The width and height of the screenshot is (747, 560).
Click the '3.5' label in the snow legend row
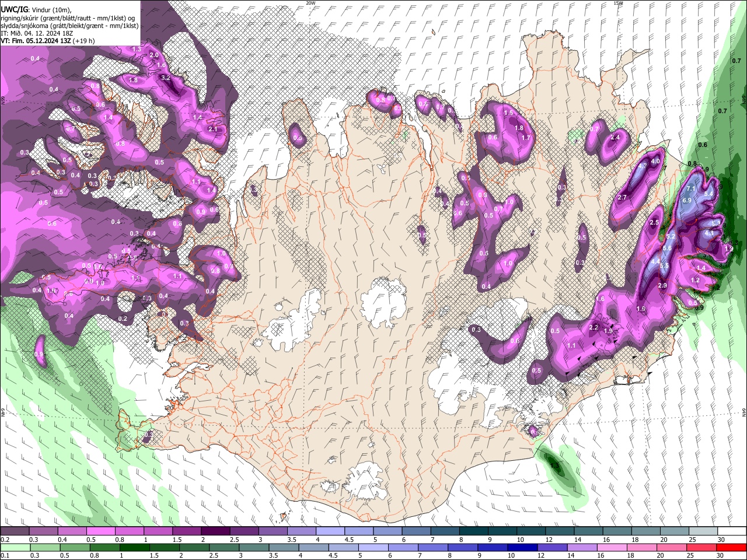pos(291,540)
